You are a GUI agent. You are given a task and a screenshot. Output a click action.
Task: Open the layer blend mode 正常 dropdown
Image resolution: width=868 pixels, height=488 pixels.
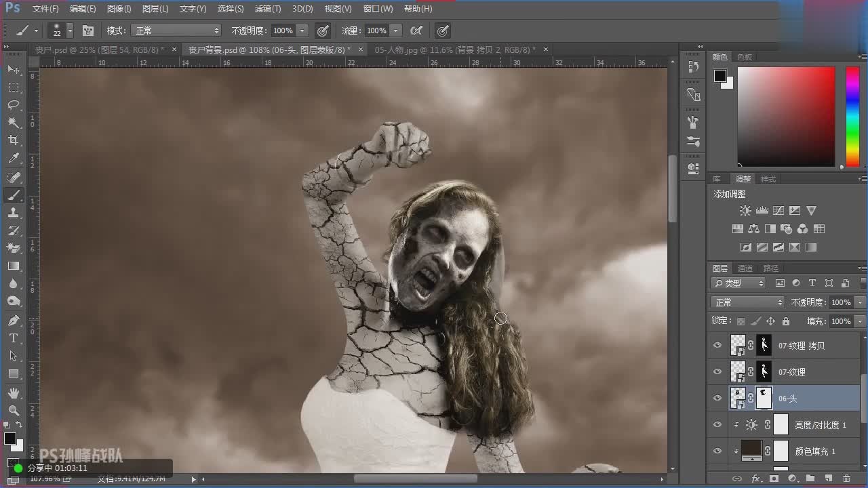click(x=747, y=302)
